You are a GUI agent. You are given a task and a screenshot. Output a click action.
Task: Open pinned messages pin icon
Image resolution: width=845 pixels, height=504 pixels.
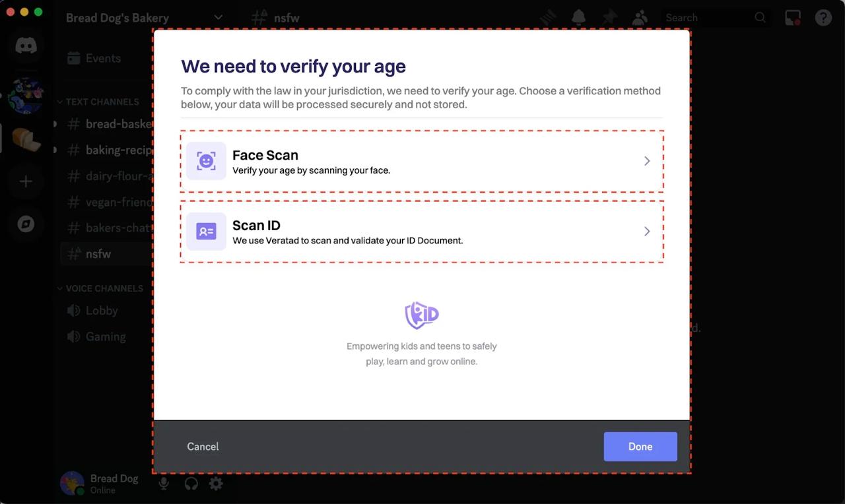(609, 18)
